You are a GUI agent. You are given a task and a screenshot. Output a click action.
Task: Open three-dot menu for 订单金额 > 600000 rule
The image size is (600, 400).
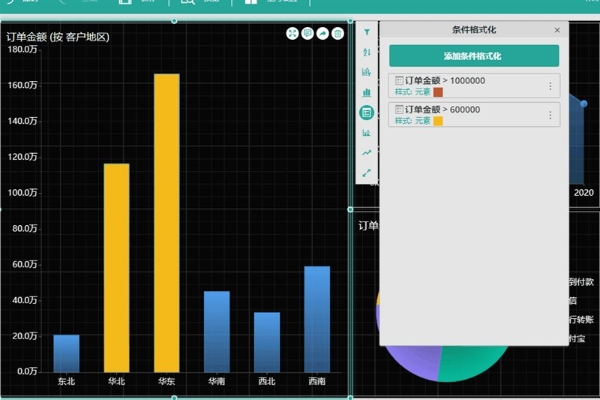tap(550, 115)
